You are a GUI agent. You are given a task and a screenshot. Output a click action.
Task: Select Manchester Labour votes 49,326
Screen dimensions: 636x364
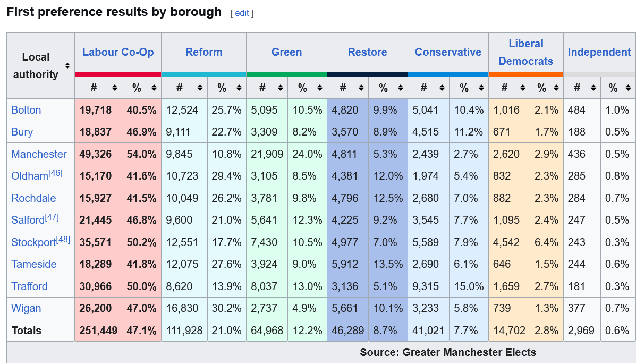point(95,154)
